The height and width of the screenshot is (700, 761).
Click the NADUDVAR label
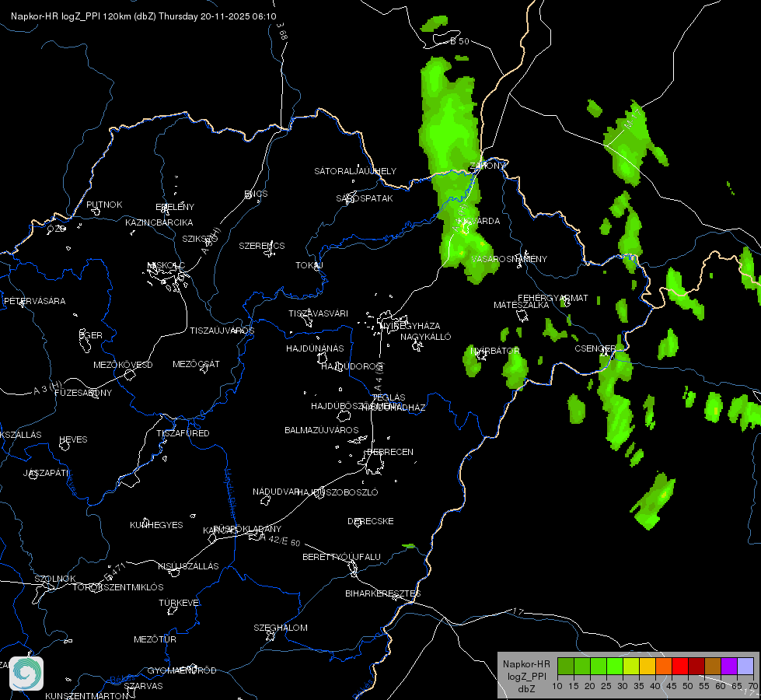[276, 492]
